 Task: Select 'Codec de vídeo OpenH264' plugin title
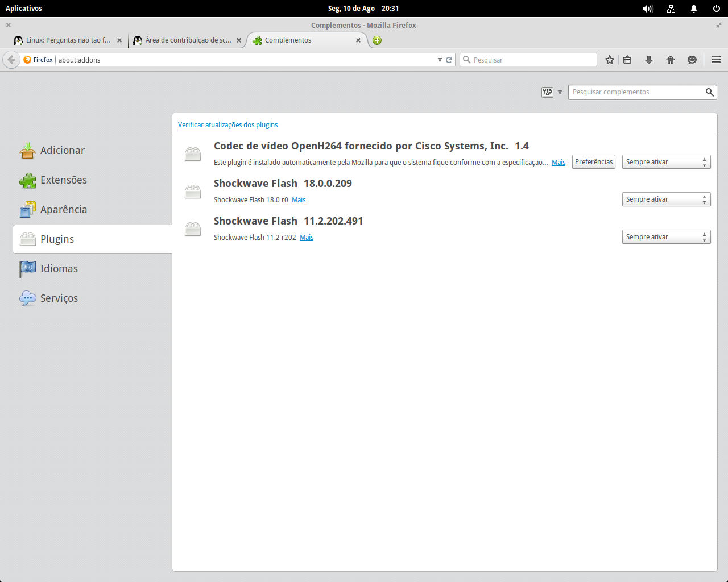click(371, 146)
